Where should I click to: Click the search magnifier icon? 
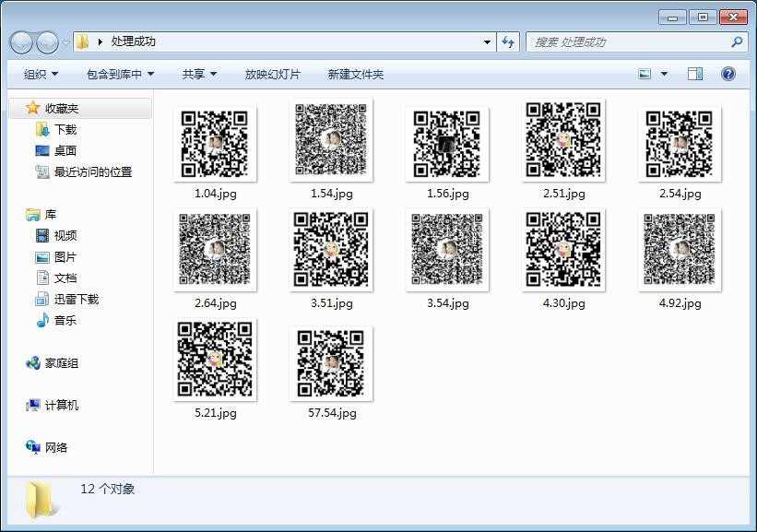click(x=737, y=42)
